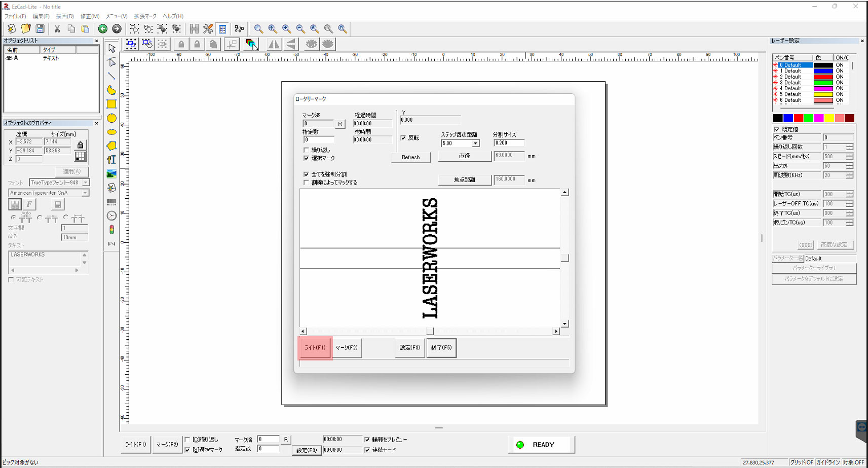
Task: Enable the 可変テキスト checkbox
Action: click(11, 280)
